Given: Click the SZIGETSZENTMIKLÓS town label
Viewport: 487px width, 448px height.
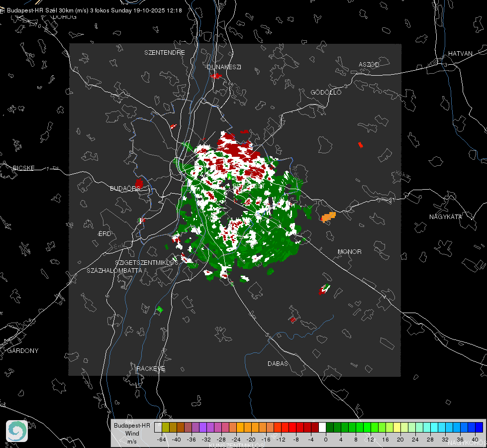Looking at the screenshot, I should pos(147,262).
